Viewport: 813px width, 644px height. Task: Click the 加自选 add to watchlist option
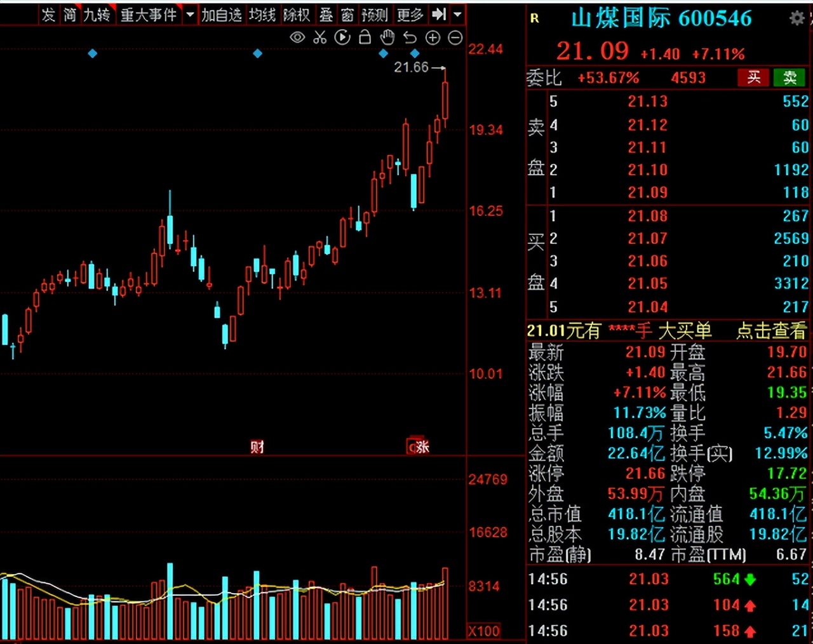pos(221,14)
